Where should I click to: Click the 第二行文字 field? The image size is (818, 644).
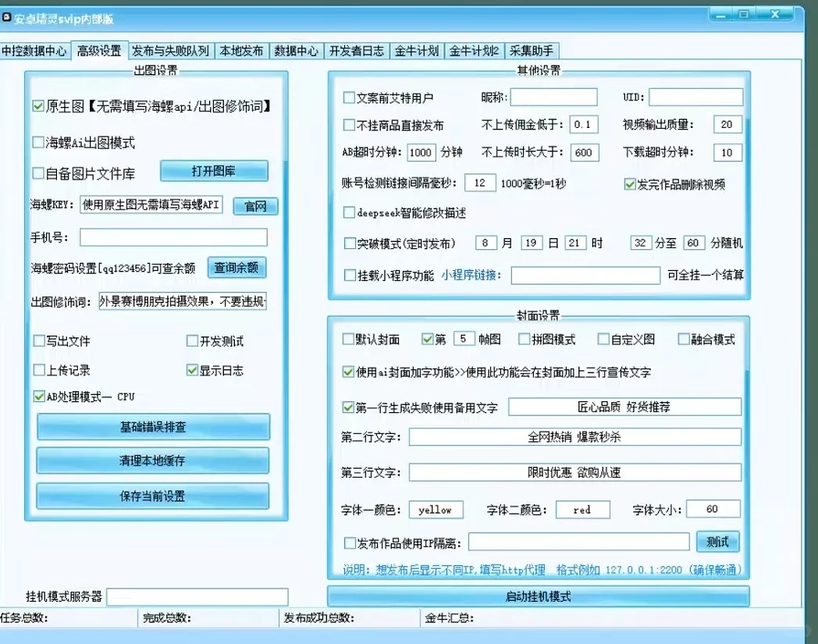pyautogui.click(x=575, y=437)
